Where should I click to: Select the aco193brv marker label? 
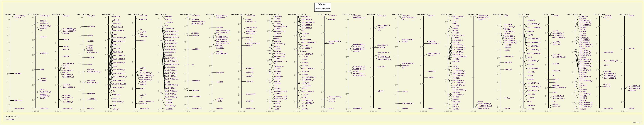(197, 49)
